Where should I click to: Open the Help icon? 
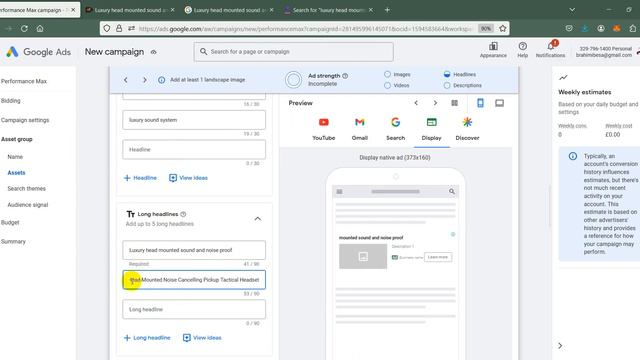click(x=522, y=46)
